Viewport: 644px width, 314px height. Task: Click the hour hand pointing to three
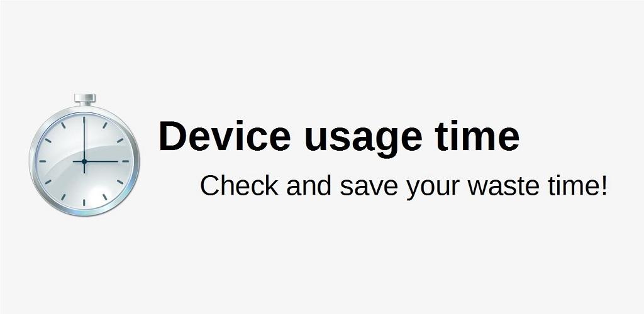102,161
